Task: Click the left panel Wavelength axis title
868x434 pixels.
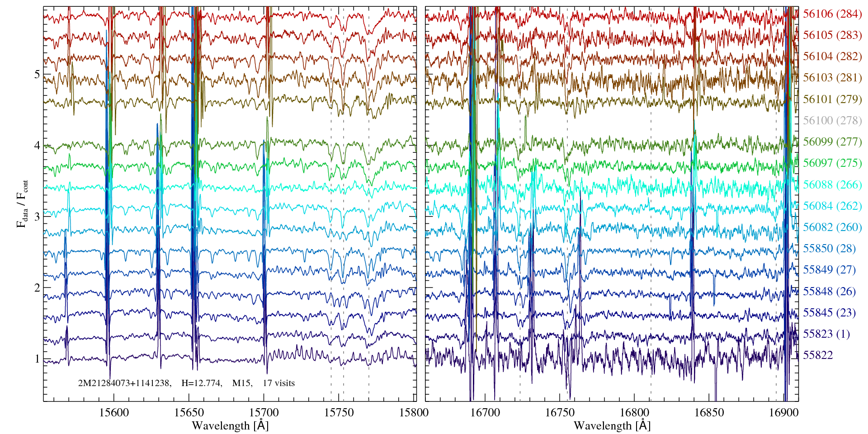Action: (x=230, y=426)
